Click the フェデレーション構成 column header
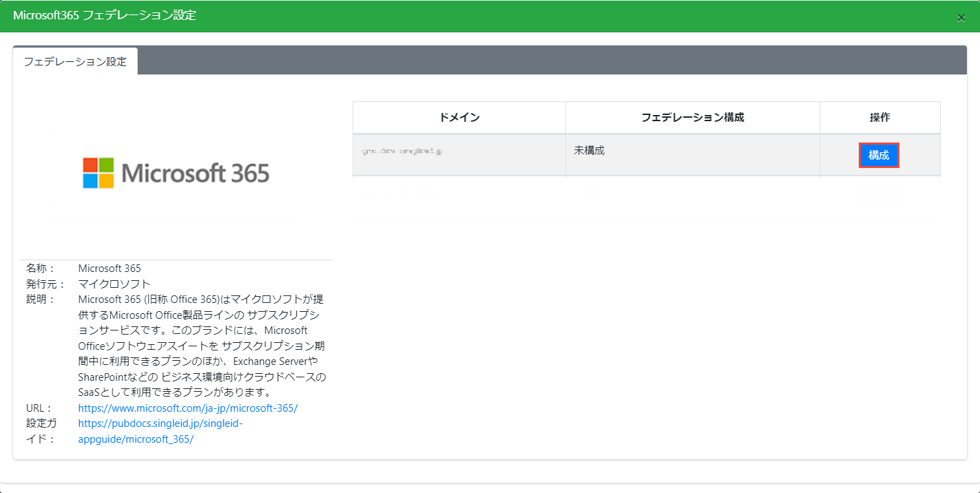 (x=692, y=118)
